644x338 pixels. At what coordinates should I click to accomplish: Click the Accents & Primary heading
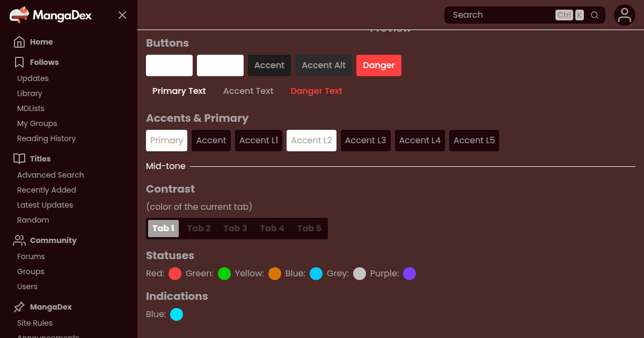[197, 118]
